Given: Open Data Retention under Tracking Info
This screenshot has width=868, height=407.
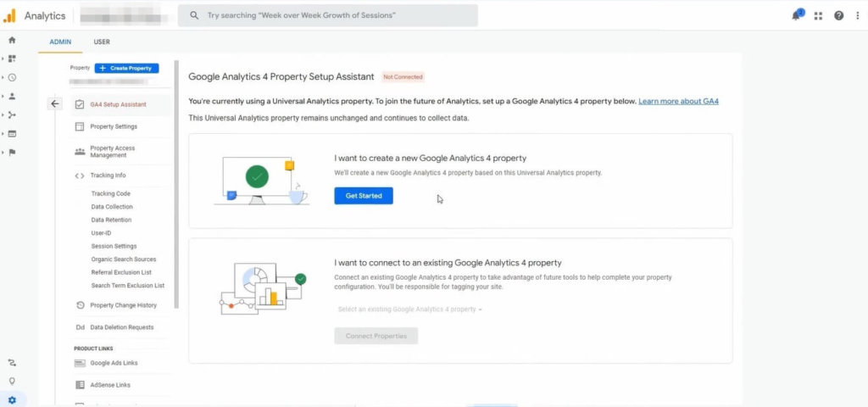Looking at the screenshot, I should (x=111, y=220).
